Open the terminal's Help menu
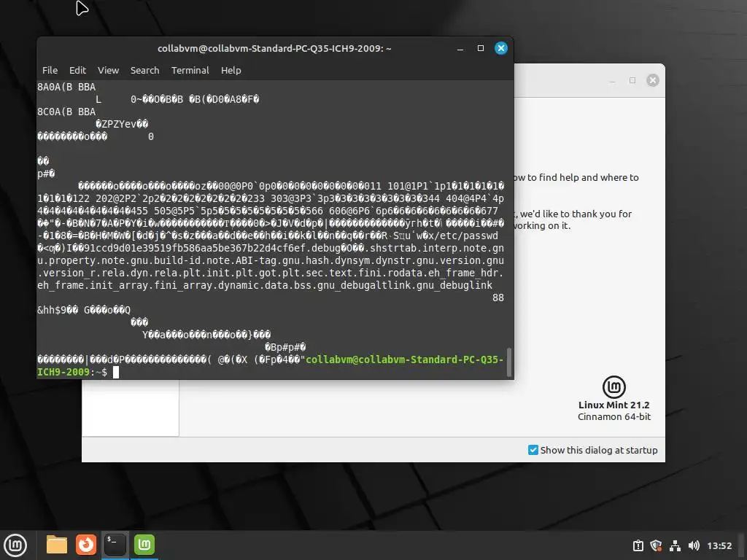747x560 pixels. tap(231, 70)
